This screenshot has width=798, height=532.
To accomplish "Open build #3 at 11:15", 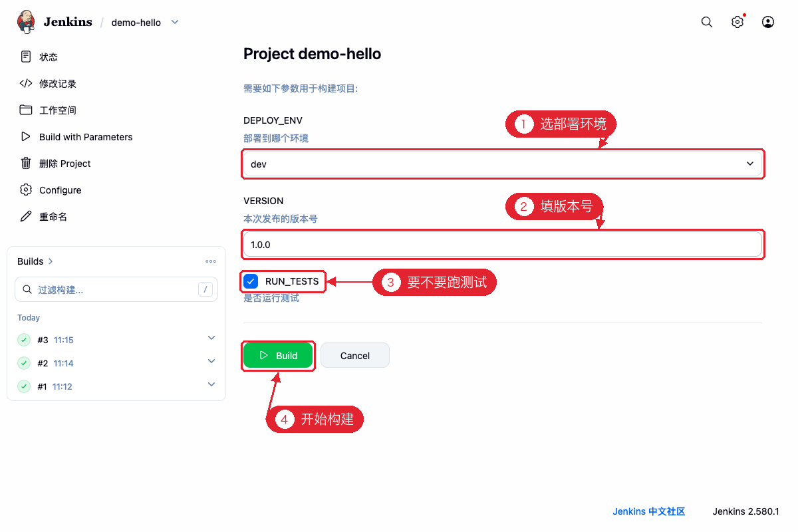I will pos(55,340).
